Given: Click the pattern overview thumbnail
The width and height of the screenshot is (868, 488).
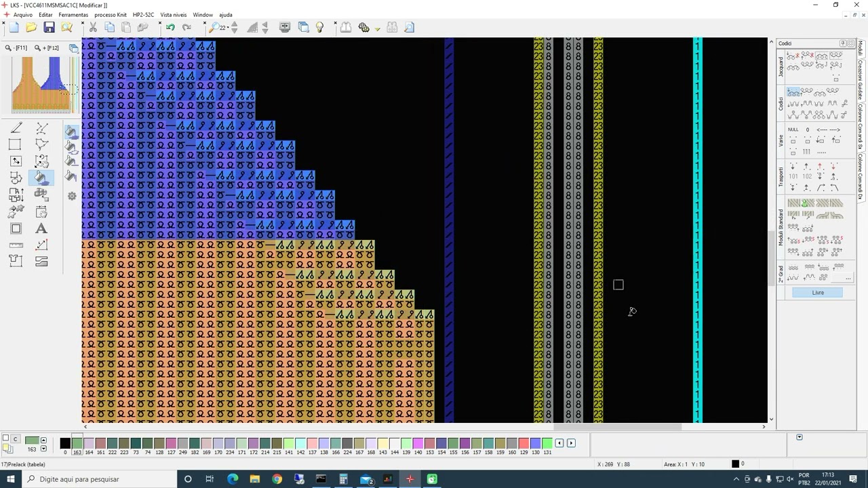Looking at the screenshot, I should [x=41, y=84].
